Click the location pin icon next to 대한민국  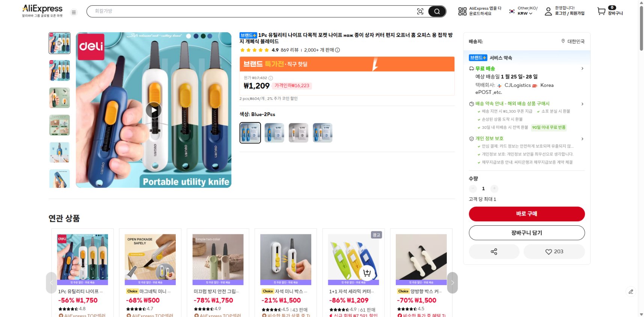point(562,41)
